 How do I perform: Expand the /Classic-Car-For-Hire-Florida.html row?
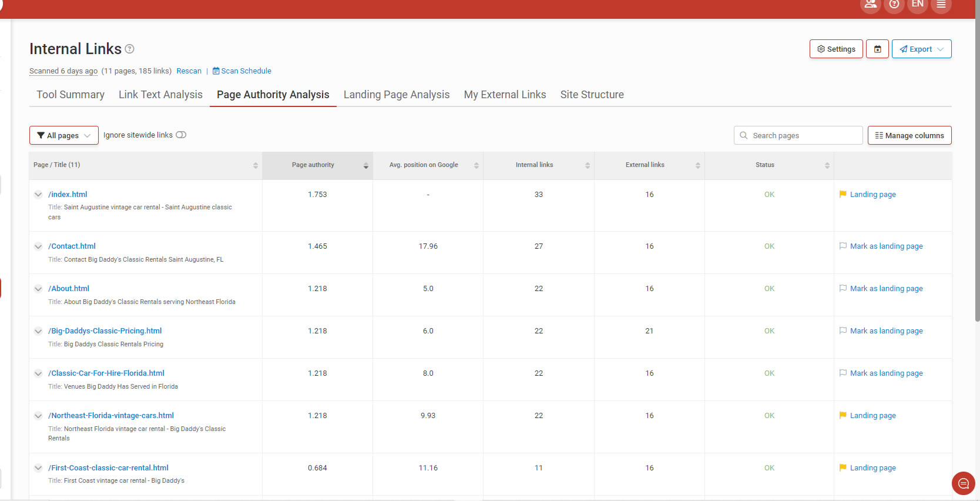[38, 373]
